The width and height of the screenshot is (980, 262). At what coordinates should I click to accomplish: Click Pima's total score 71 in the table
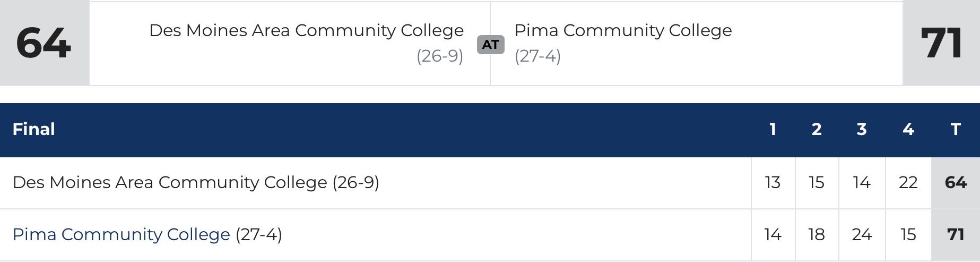click(956, 234)
